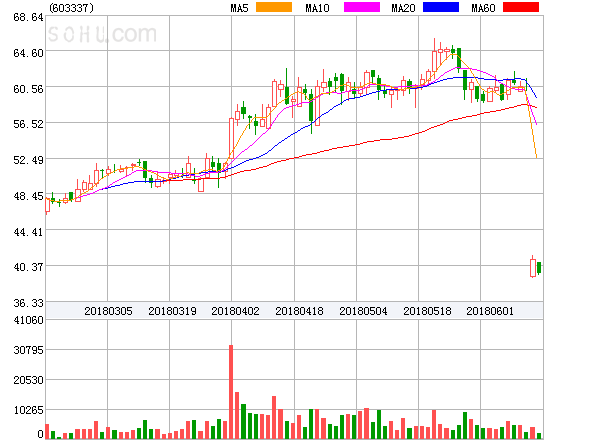Click the 48.45 price axis label

tap(28, 196)
